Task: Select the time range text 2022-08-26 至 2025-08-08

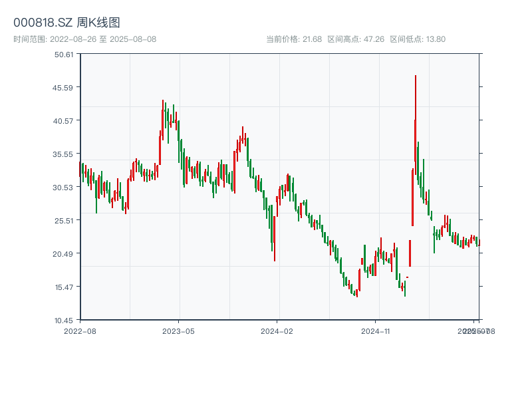Action: click(103, 39)
